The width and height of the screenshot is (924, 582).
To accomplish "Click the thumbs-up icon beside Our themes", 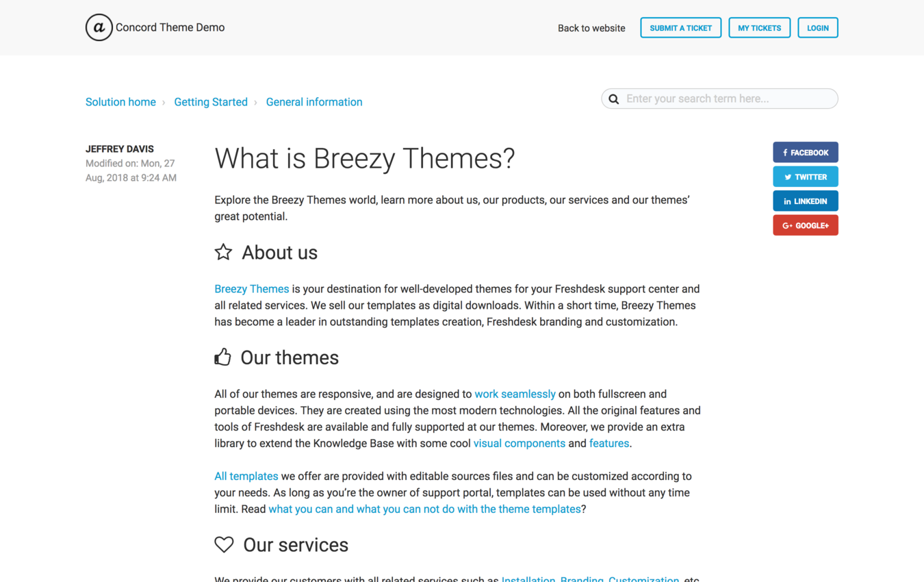I will click(222, 357).
